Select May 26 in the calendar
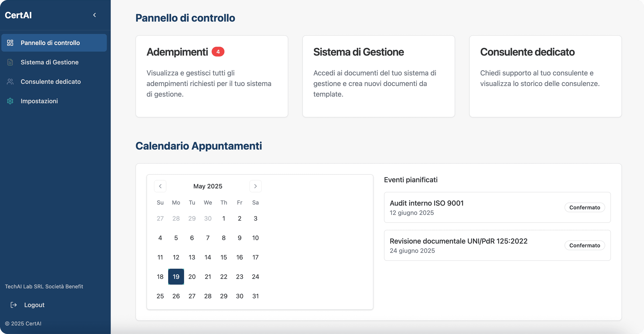This screenshot has height=334, width=644. (x=176, y=296)
